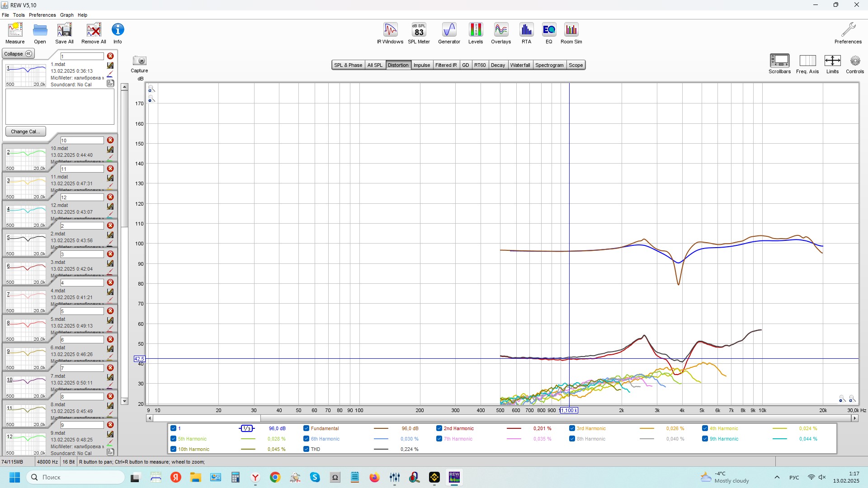This screenshot has width=868, height=488.
Task: Open the Graph menu
Action: pyautogui.click(x=66, y=15)
